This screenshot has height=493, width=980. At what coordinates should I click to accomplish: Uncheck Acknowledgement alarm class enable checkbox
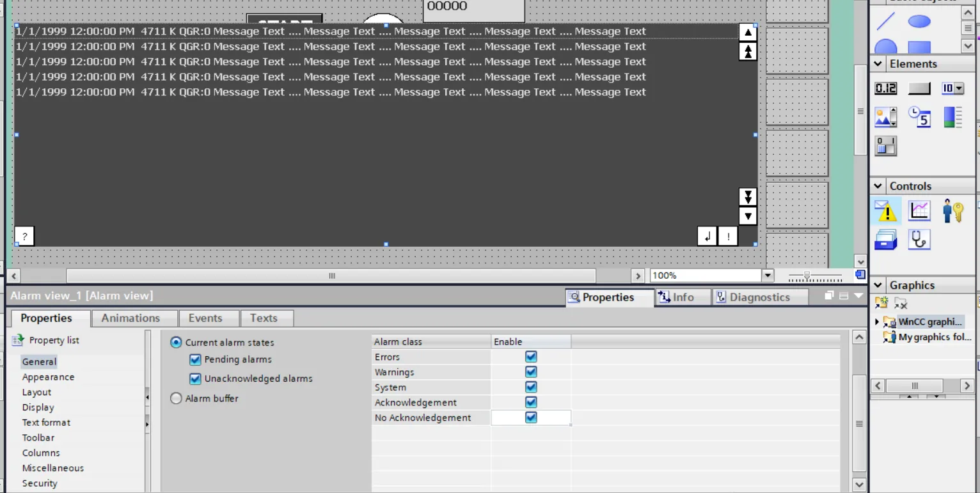click(531, 402)
